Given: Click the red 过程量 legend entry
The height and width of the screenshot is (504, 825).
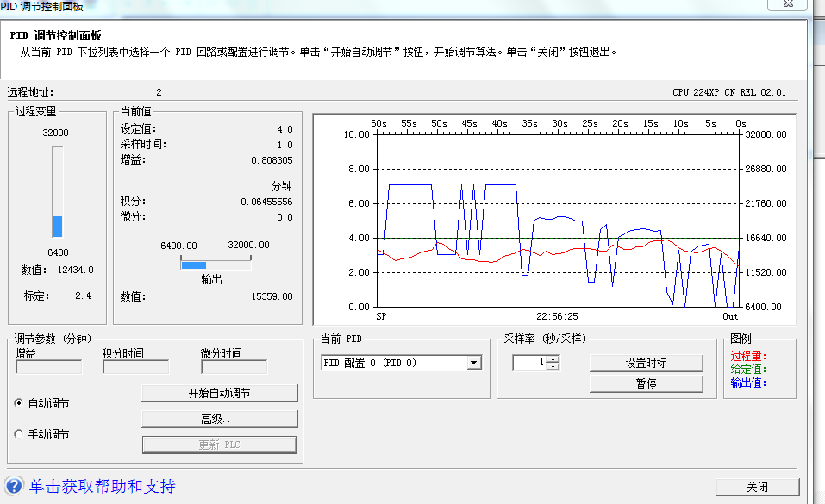Looking at the screenshot, I should point(747,356).
